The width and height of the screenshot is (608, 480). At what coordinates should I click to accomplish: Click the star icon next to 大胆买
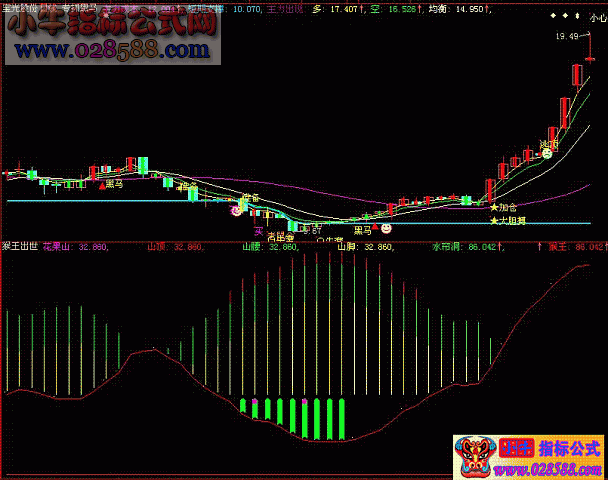tap(493, 220)
